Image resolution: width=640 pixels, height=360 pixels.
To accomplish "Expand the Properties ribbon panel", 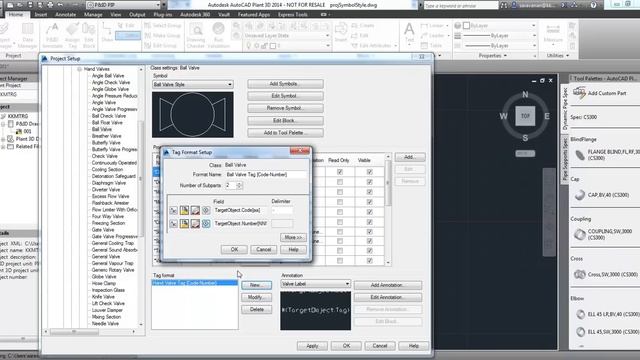I will click(493, 56).
